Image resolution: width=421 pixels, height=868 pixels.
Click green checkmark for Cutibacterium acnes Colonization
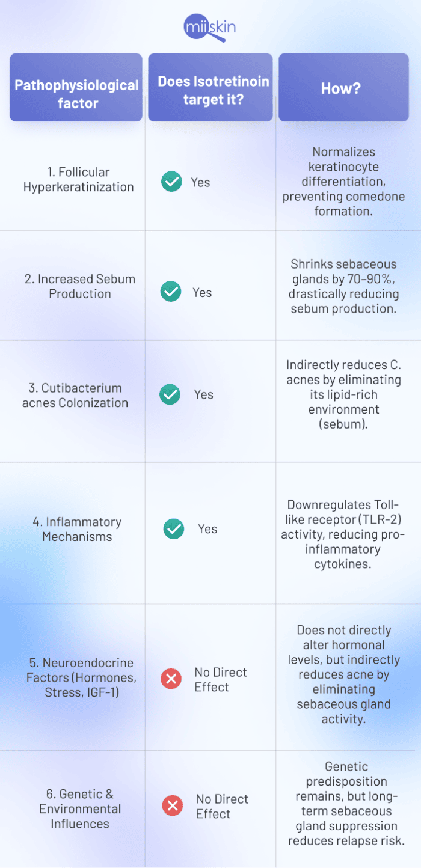click(x=170, y=394)
